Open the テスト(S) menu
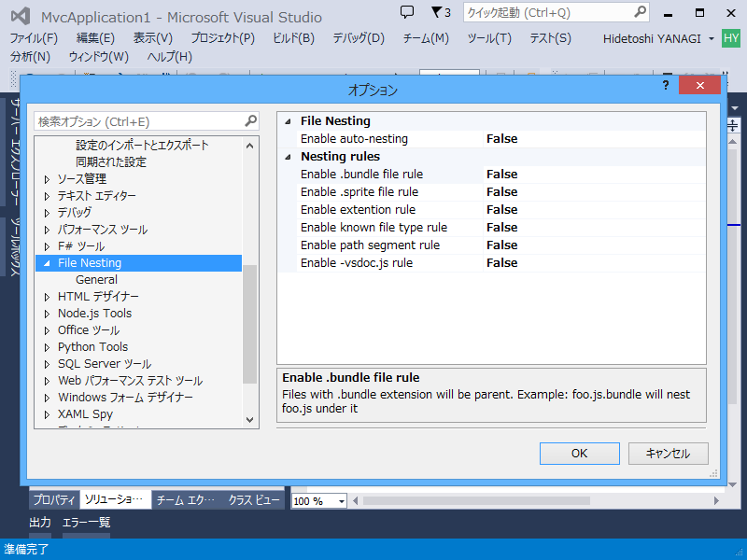The image size is (747, 560). point(550,38)
